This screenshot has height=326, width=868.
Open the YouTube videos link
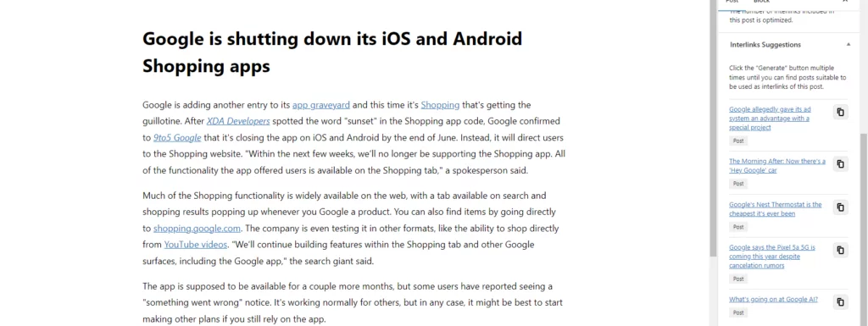pyautogui.click(x=196, y=245)
